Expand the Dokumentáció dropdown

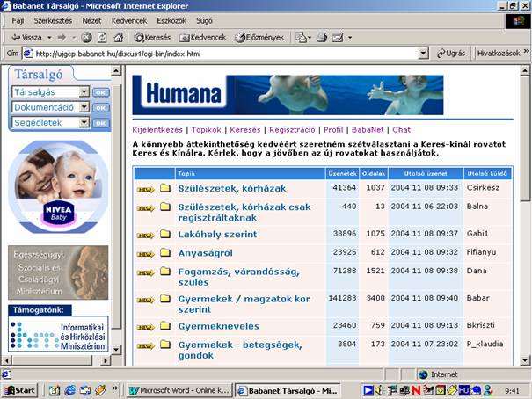click(x=84, y=107)
